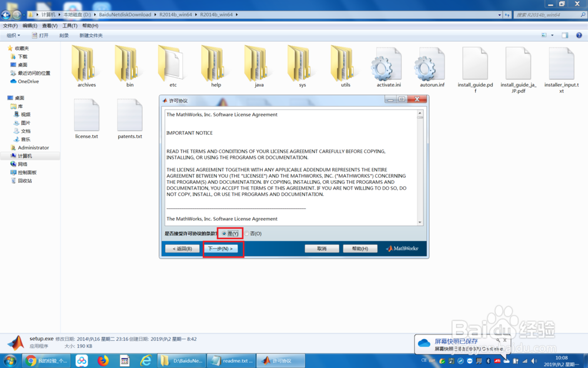This screenshot has height=368, width=588.
Task: Open the 查看(V) menu
Action: (49, 25)
